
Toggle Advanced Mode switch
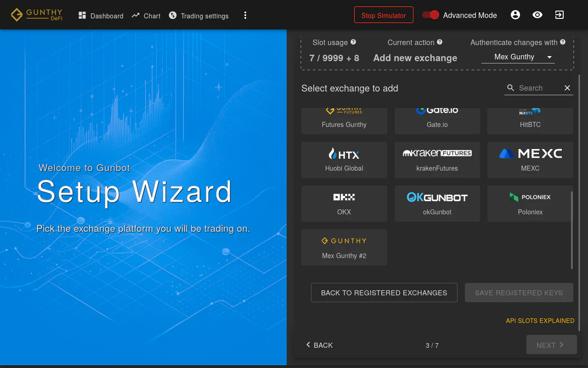pos(431,15)
